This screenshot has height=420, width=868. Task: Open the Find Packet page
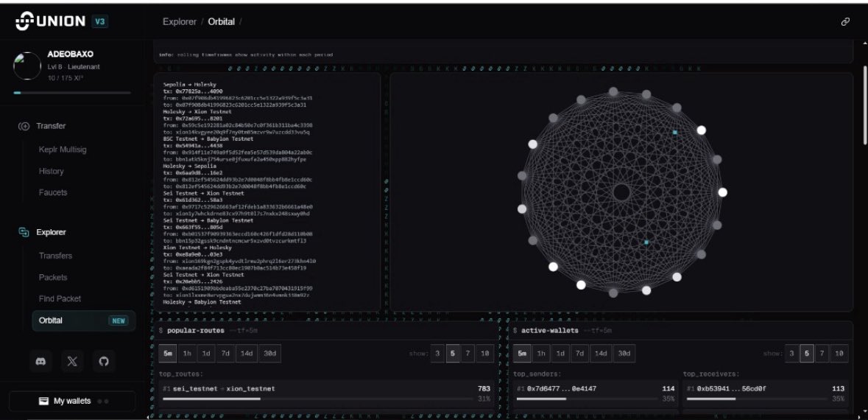tap(60, 298)
